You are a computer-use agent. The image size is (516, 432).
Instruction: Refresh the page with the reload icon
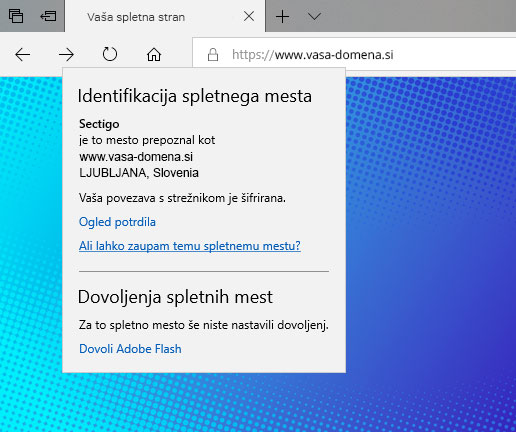[x=110, y=54]
